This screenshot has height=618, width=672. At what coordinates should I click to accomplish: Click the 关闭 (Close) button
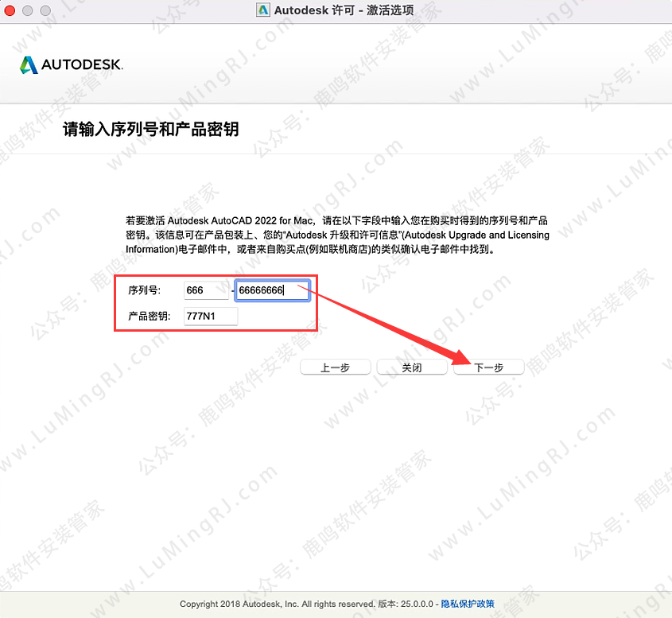[412, 367]
